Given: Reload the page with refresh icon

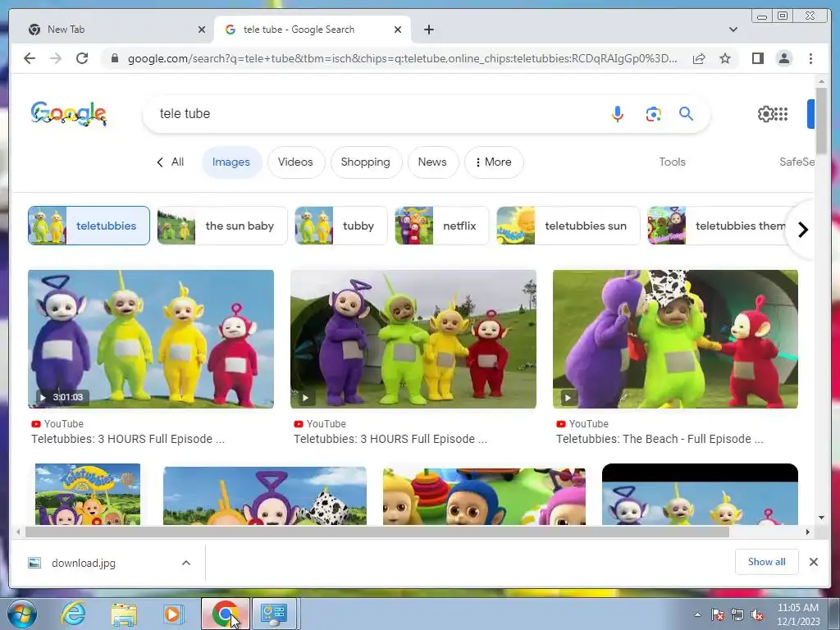Looking at the screenshot, I should 82,58.
